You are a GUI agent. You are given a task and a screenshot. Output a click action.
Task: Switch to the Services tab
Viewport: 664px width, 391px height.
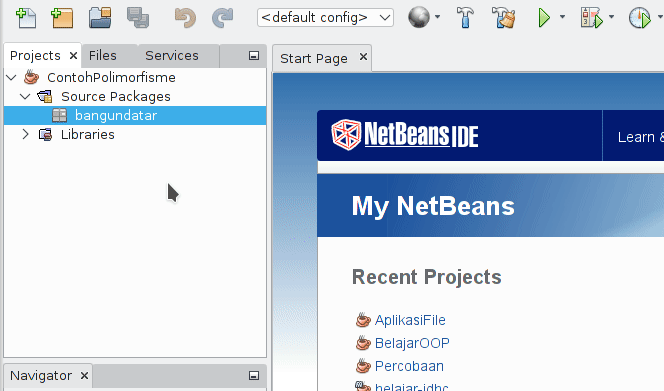point(172,55)
